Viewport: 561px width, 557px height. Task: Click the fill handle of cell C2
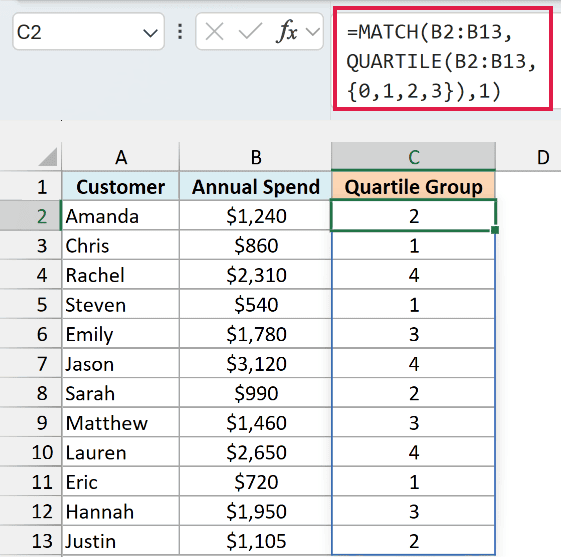tap(495, 230)
